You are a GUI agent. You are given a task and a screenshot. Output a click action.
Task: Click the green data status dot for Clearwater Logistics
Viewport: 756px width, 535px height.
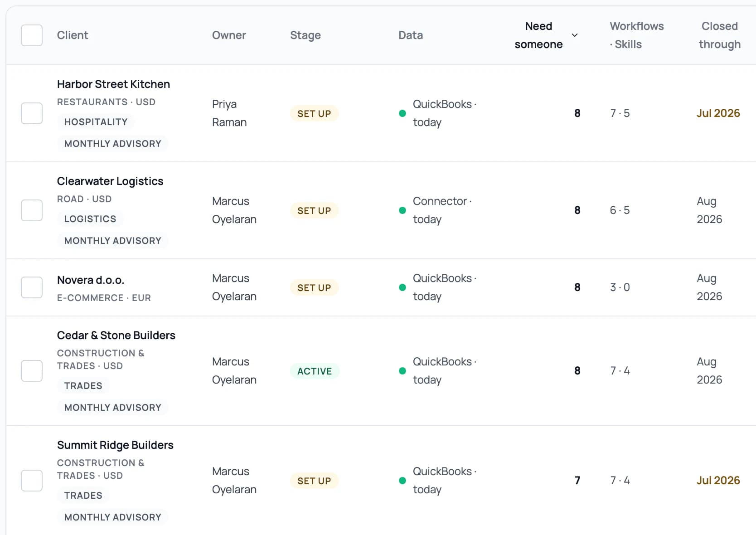[402, 210]
